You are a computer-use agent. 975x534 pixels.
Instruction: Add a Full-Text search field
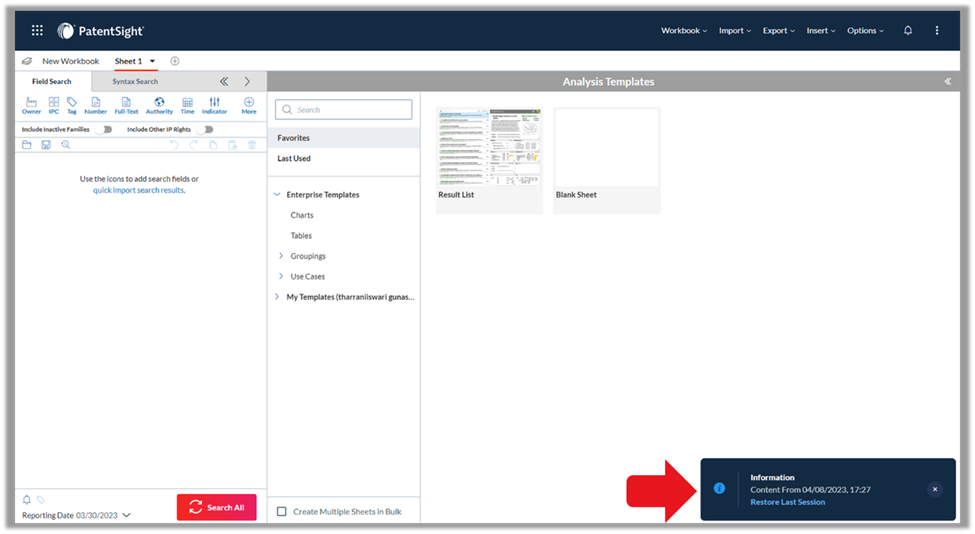click(x=126, y=105)
